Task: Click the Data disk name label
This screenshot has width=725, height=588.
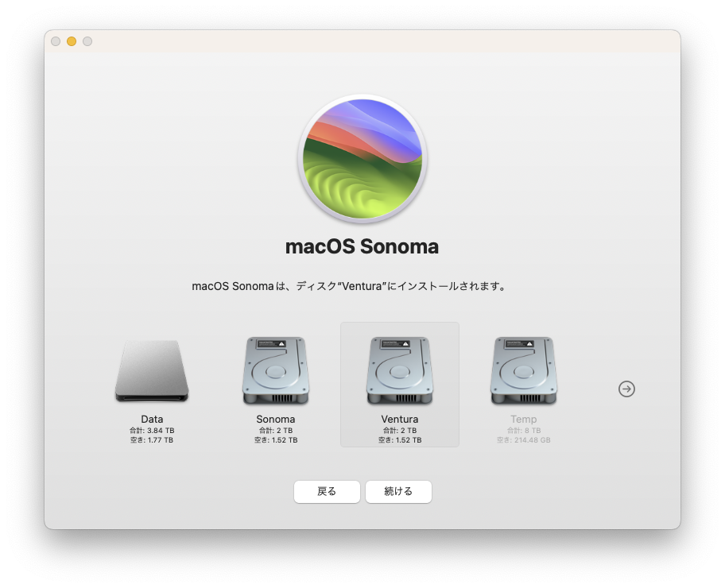Action: click(x=152, y=420)
